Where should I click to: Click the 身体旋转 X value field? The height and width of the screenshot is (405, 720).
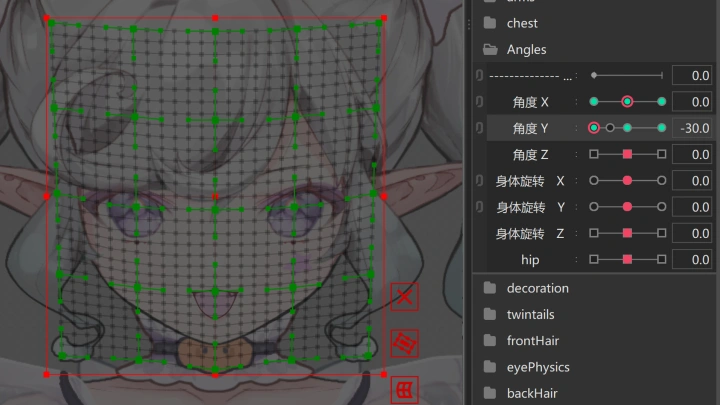[692, 180]
